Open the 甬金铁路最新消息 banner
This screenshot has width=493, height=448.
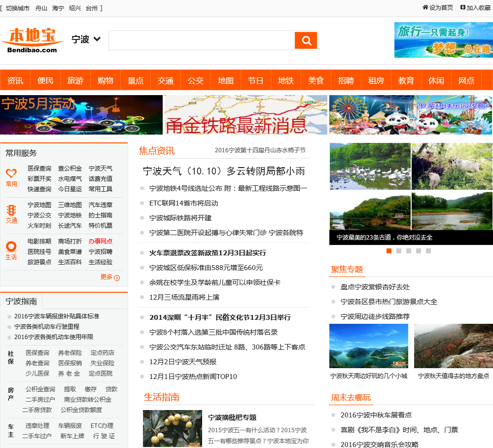[246, 115]
